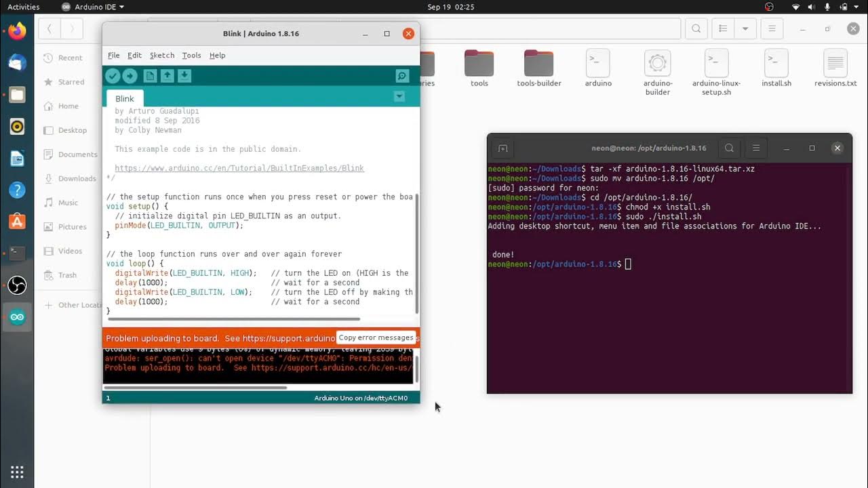This screenshot has width=868, height=488.
Task: Go back in the Files window
Action: pyautogui.click(x=50, y=29)
